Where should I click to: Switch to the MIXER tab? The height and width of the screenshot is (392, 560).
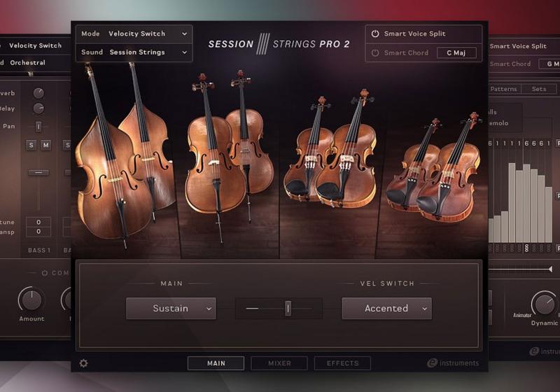point(279,363)
